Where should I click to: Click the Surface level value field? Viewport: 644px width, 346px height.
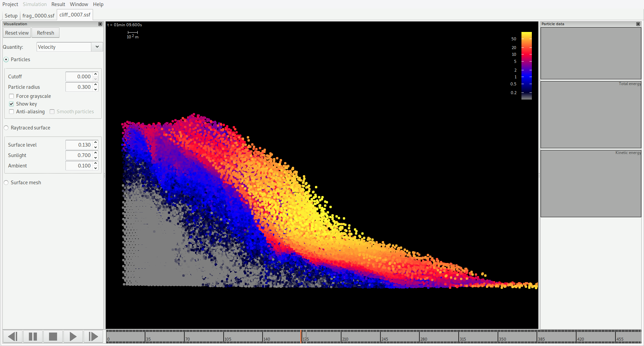point(79,145)
